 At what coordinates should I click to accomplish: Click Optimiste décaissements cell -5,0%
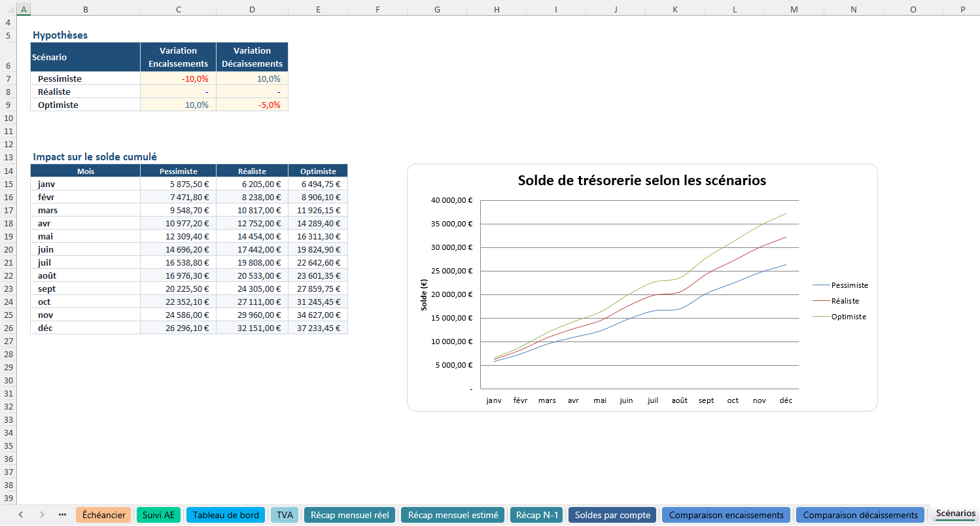pyautogui.click(x=252, y=105)
